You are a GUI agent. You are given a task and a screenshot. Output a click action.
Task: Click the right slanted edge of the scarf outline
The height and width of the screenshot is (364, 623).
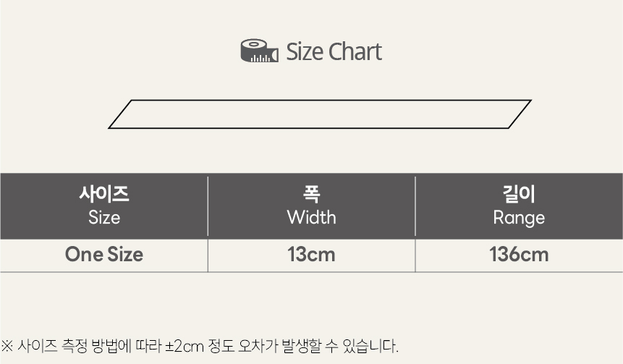(520, 114)
